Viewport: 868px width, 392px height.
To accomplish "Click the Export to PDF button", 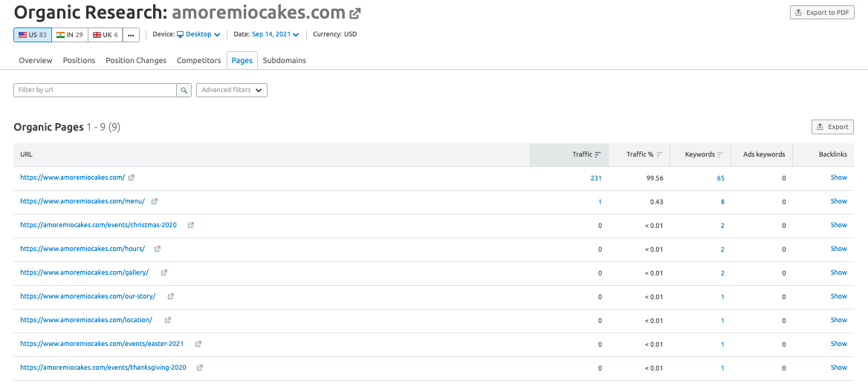I will [x=821, y=13].
